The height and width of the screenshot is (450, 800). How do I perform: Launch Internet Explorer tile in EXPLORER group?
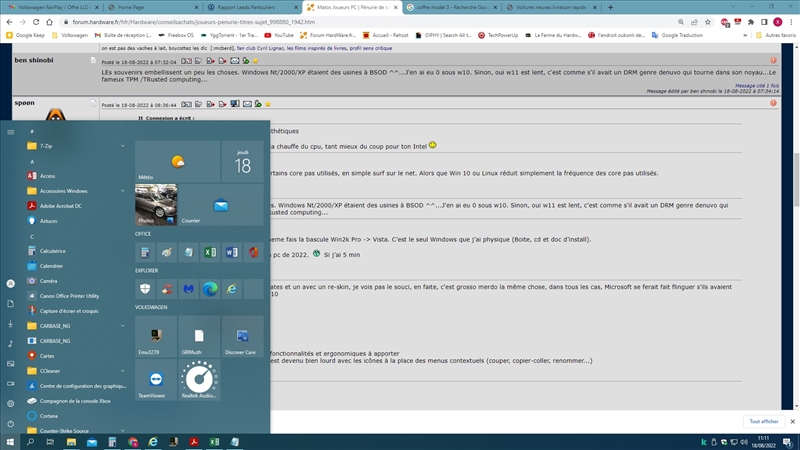pos(232,289)
